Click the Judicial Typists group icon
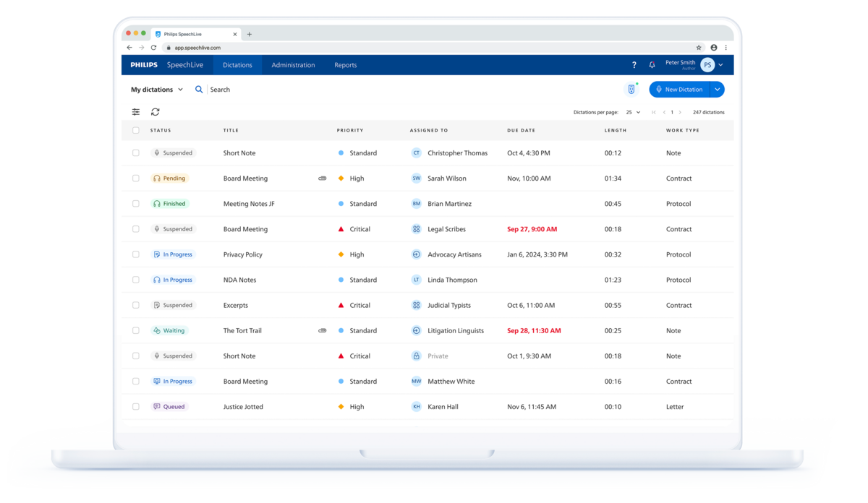The width and height of the screenshot is (868, 503). [x=417, y=305]
